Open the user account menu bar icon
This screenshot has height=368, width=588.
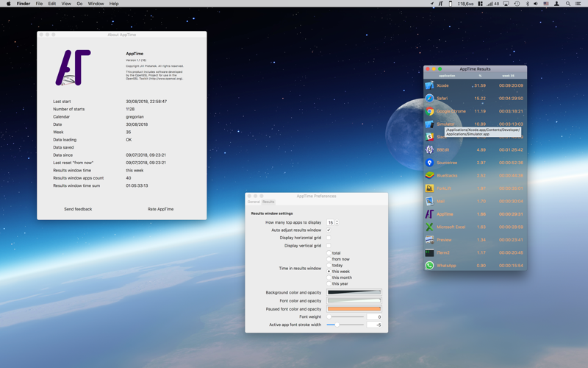pyautogui.click(x=557, y=4)
